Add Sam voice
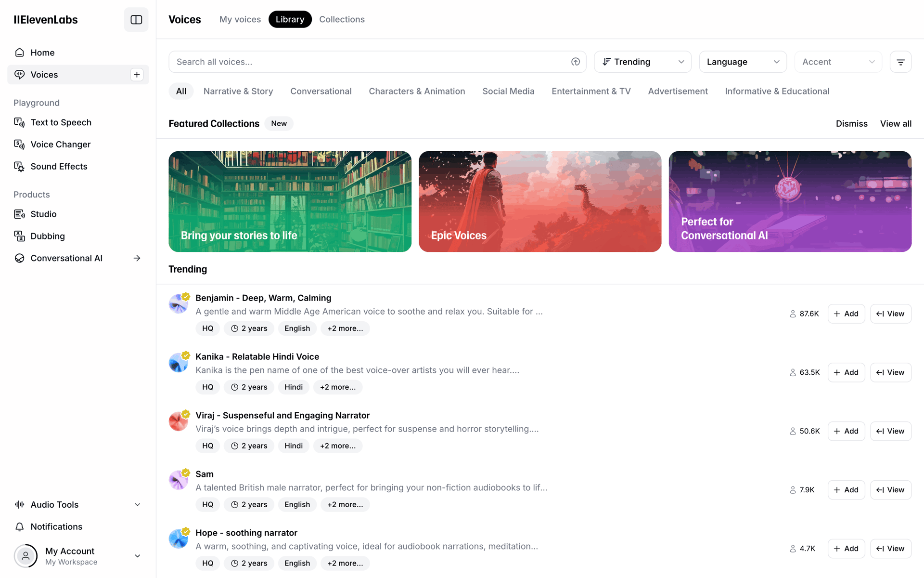 pos(846,490)
